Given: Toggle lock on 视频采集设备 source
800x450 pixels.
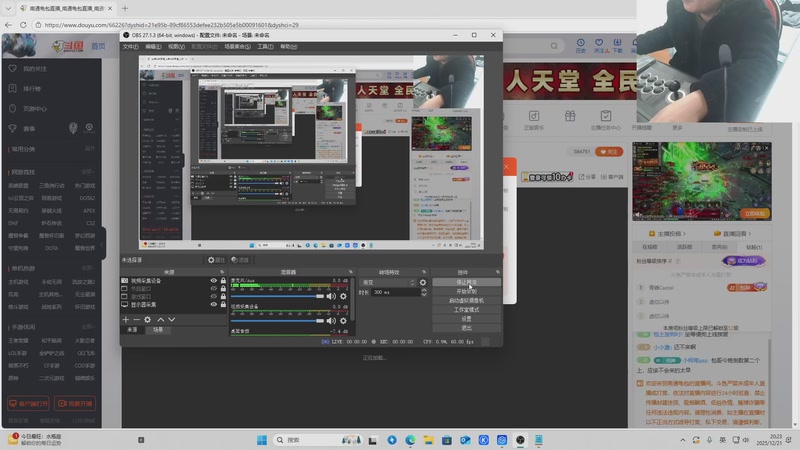Looking at the screenshot, I should tap(223, 281).
